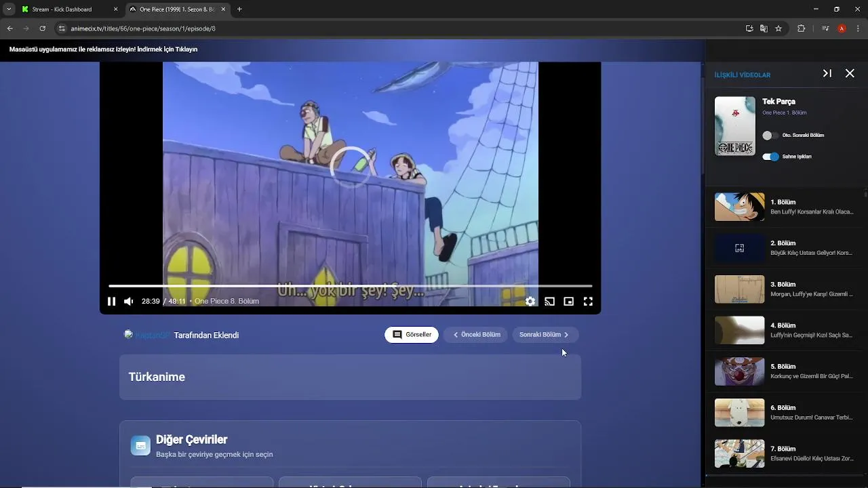Click the One Piece 1. Bölüm subtitle text
Screen dimensions: 868x488
click(784, 113)
